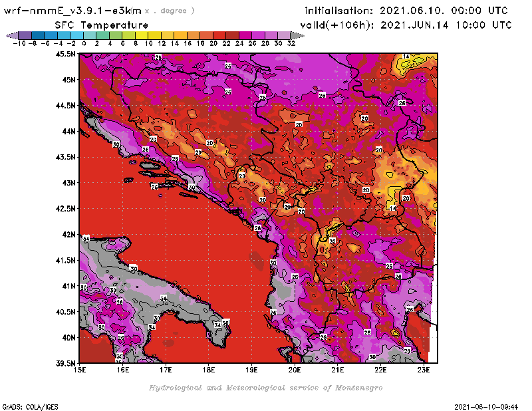
Task: Select the orchid swatch between 28 and 30
Action: [271, 35]
